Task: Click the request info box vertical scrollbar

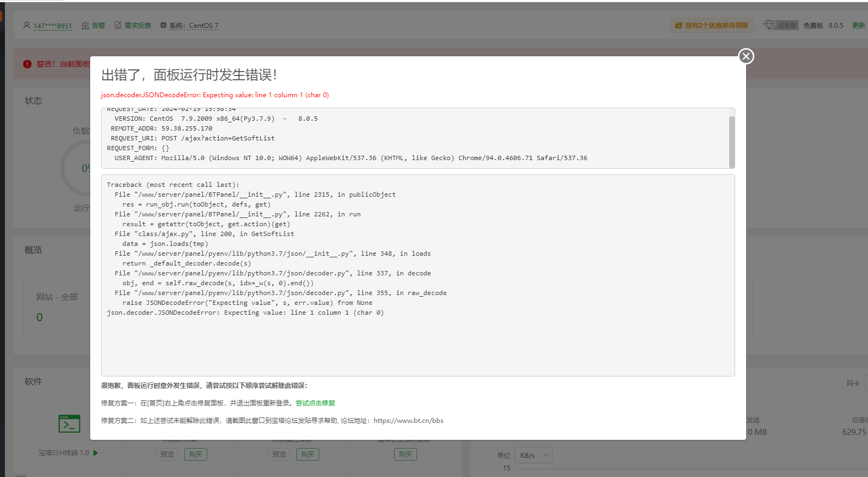Action: pos(731,142)
